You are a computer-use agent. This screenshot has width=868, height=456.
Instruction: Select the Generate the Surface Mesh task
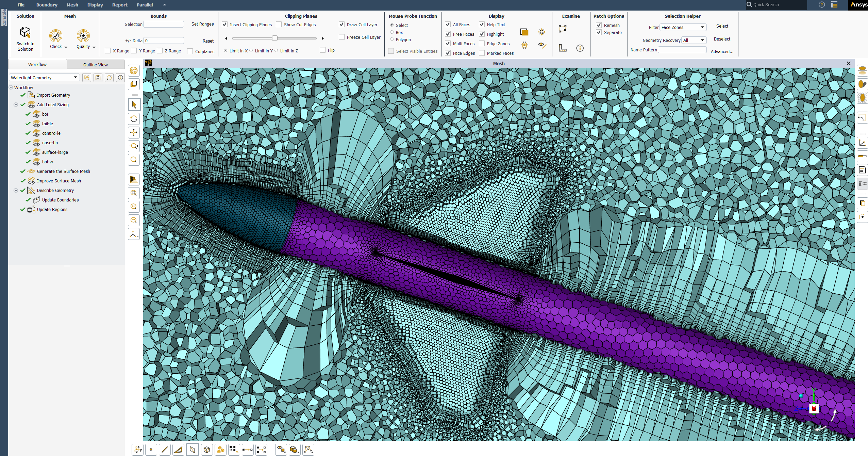(63, 171)
